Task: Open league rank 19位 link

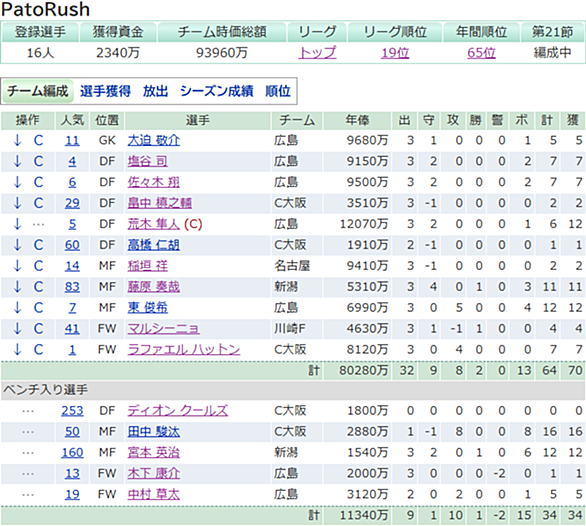Action: point(395,53)
